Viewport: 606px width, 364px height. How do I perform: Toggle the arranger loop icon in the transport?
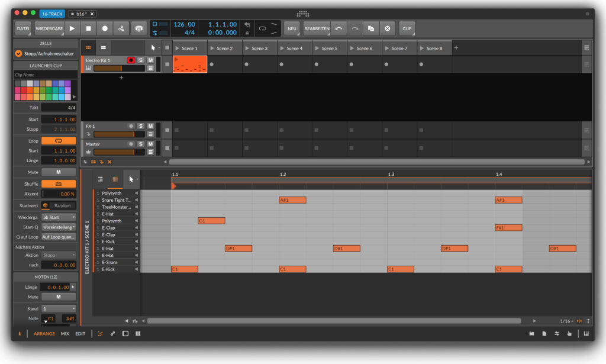(x=262, y=28)
